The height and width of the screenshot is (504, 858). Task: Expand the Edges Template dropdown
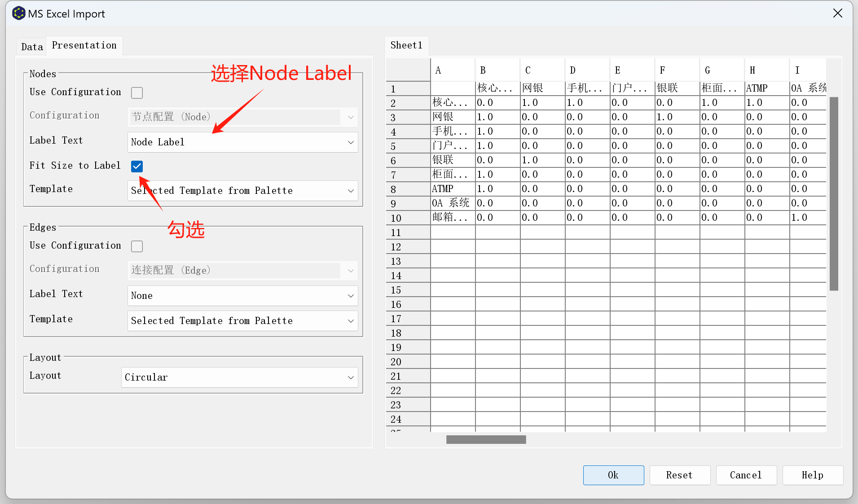242,321
